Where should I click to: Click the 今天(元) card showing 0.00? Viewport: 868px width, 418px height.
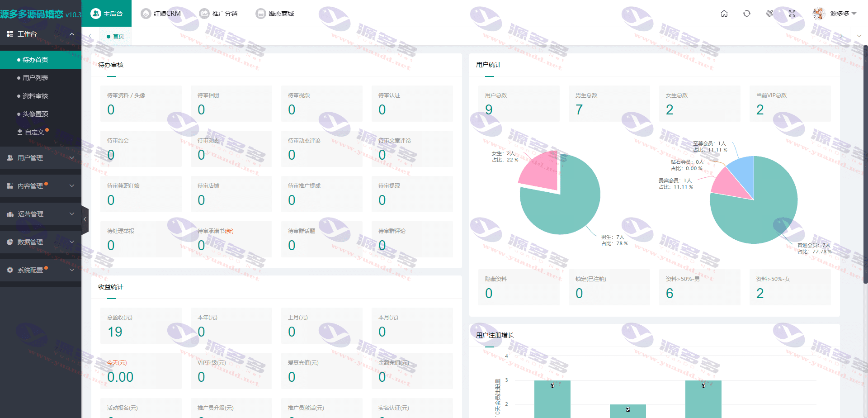click(x=141, y=371)
